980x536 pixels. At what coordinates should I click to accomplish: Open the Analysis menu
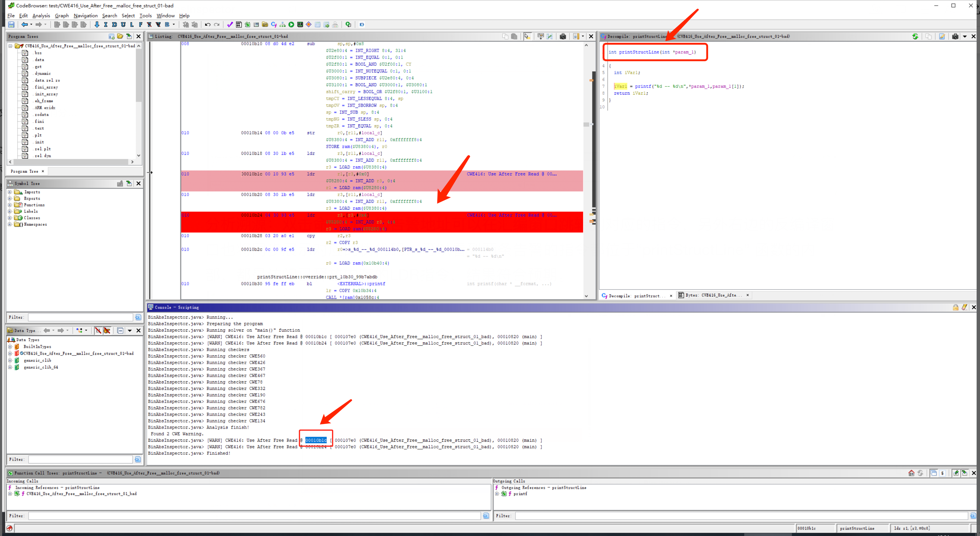coord(41,16)
